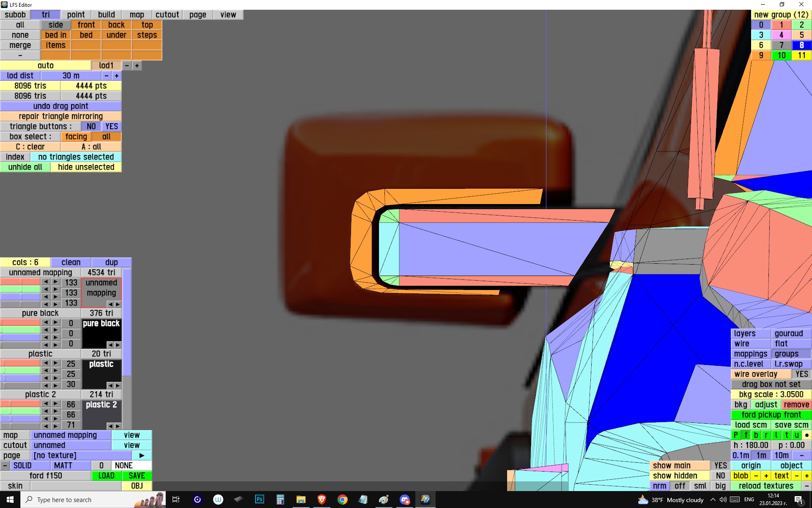Open Photoshop from the taskbar

(x=259, y=500)
